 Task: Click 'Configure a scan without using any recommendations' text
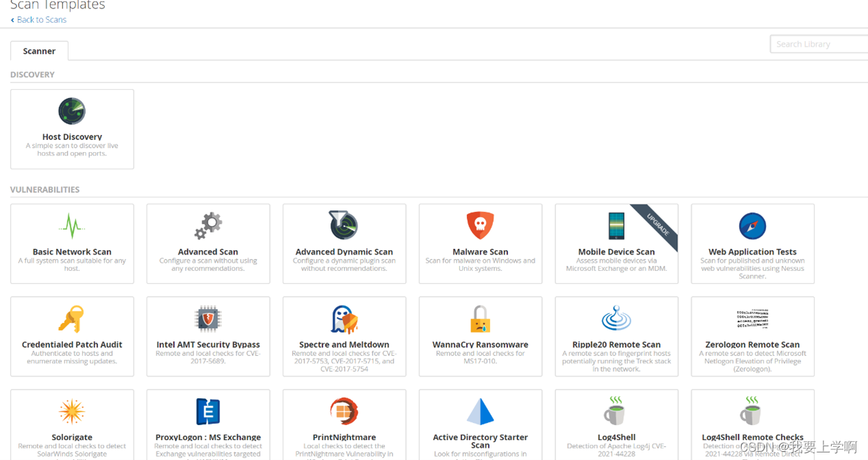[208, 265]
